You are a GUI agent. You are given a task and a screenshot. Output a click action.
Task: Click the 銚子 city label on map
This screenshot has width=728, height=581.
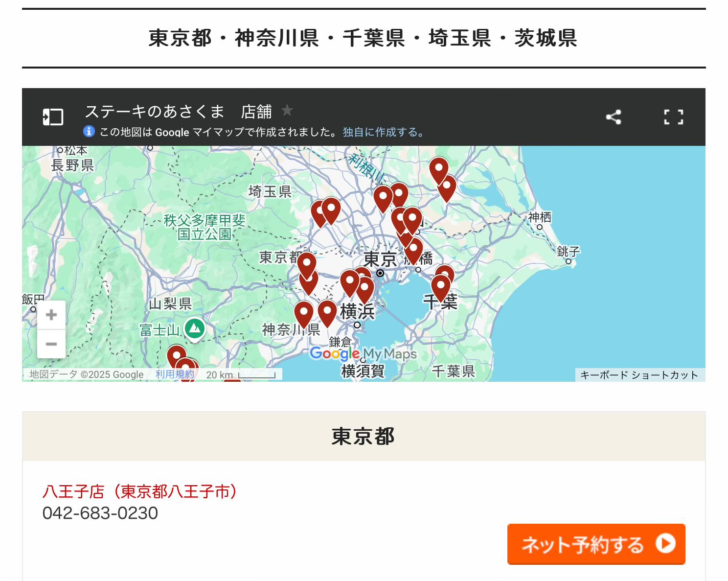[x=568, y=252]
